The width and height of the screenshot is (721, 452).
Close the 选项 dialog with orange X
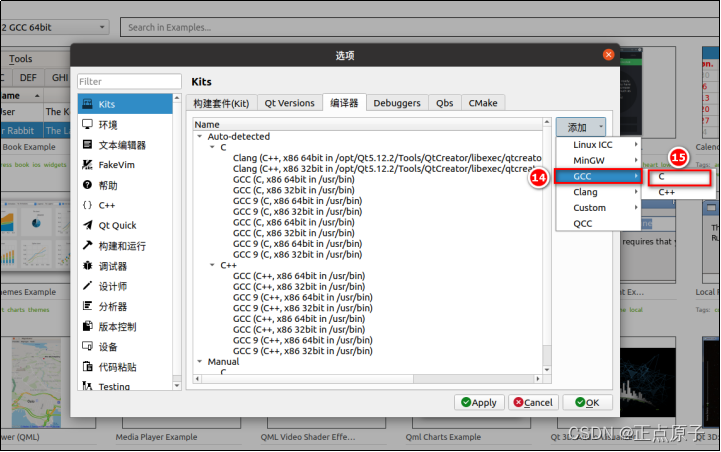pyautogui.click(x=608, y=55)
